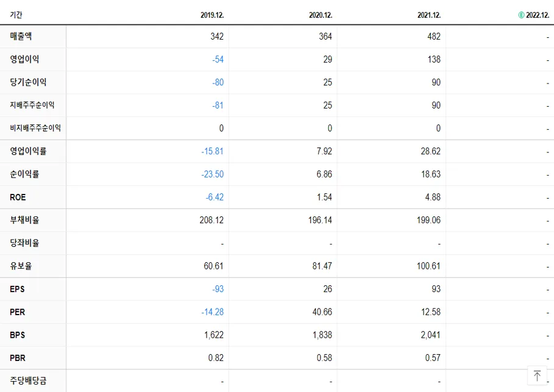
Task: Click the PER value 12.58
Action: coord(431,312)
